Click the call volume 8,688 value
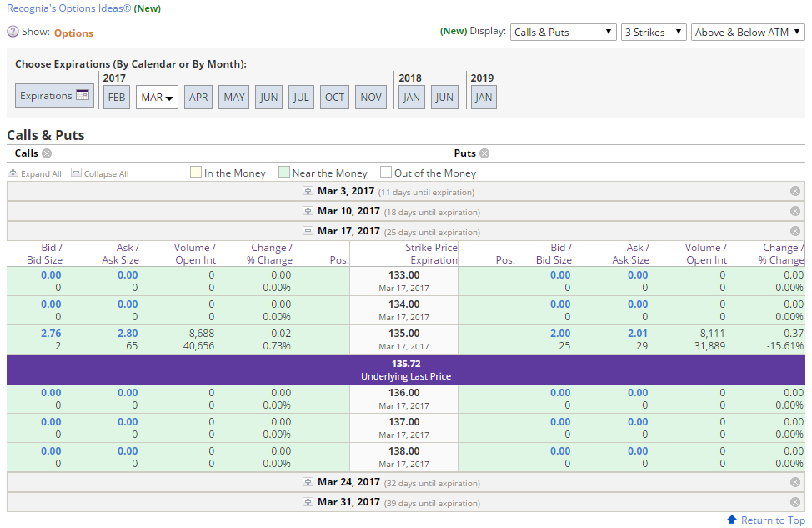This screenshot has height=528, width=812. (202, 333)
